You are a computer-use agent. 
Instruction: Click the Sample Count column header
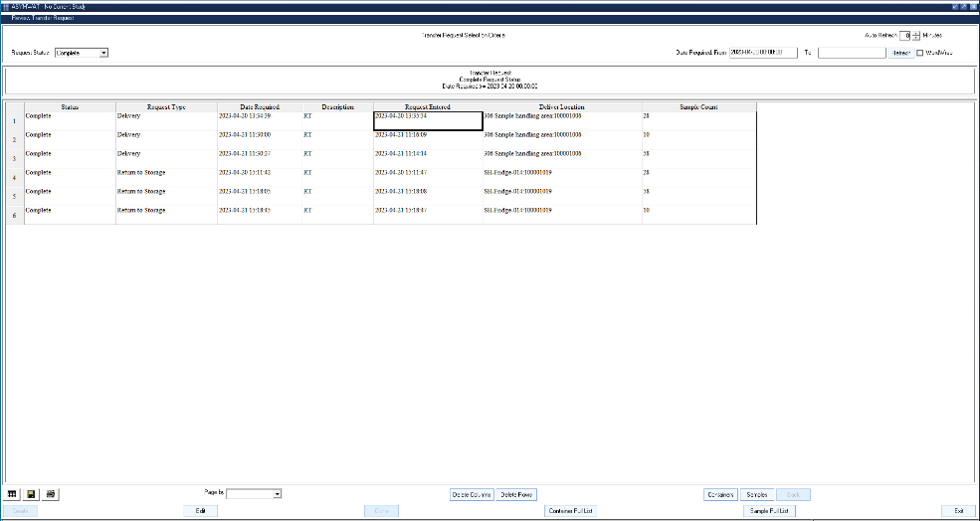pyautogui.click(x=698, y=106)
